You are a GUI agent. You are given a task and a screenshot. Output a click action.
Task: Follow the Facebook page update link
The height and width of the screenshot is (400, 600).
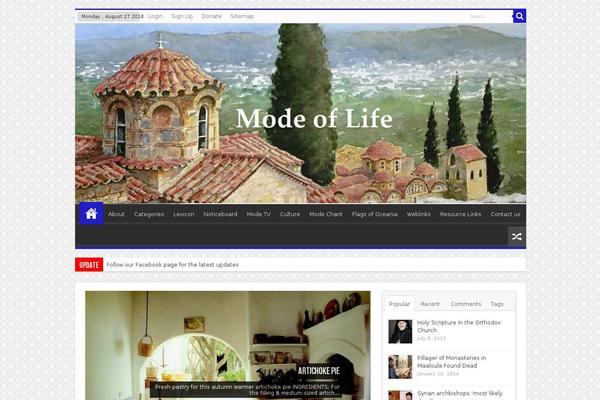[173, 264]
